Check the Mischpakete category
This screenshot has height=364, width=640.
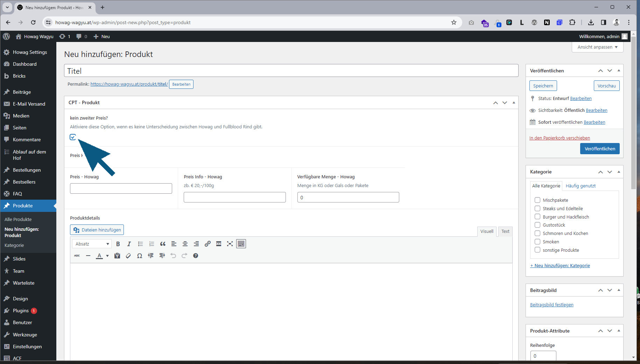537,200
